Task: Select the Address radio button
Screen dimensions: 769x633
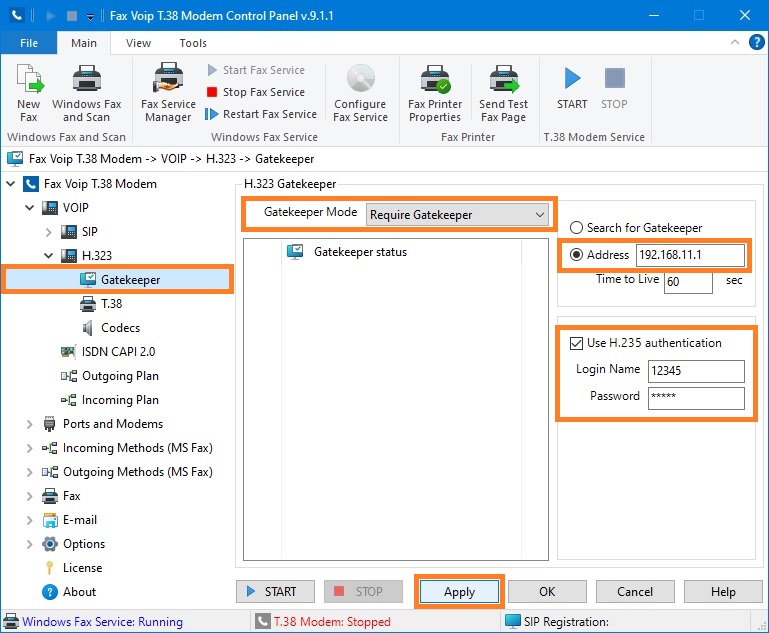Action: point(576,254)
